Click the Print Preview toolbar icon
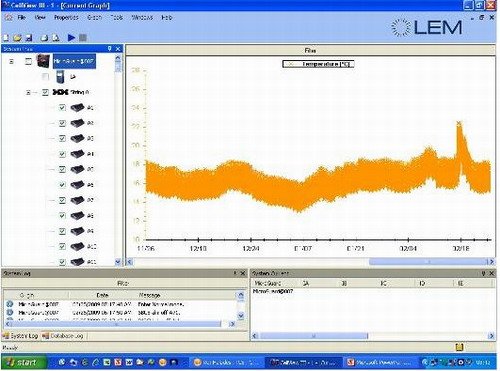 56,38
